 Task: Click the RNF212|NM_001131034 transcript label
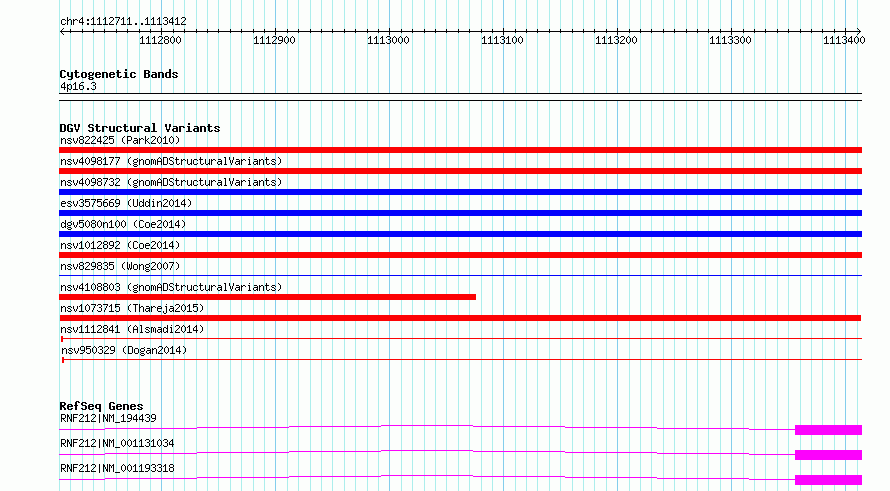(117, 444)
